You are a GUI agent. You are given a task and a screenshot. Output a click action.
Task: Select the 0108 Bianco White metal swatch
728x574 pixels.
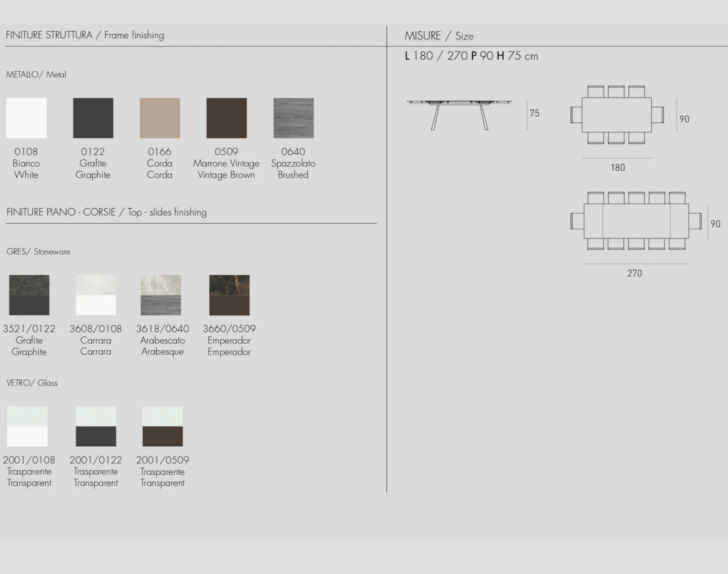[26, 118]
